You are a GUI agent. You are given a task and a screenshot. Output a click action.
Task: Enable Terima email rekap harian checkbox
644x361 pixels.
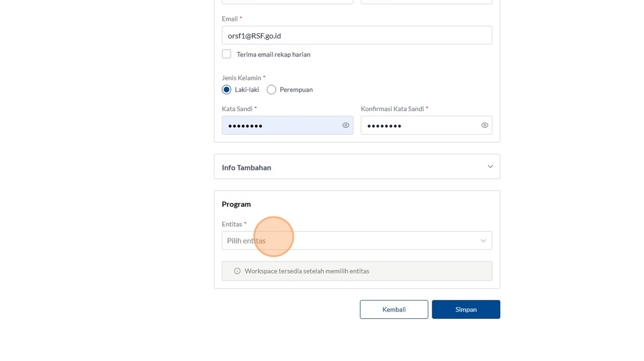pyautogui.click(x=227, y=54)
